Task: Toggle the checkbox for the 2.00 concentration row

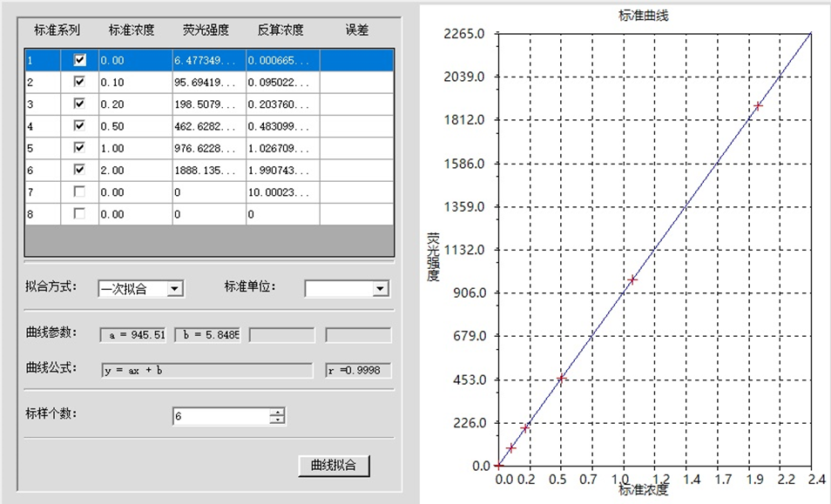Action: pos(79,170)
